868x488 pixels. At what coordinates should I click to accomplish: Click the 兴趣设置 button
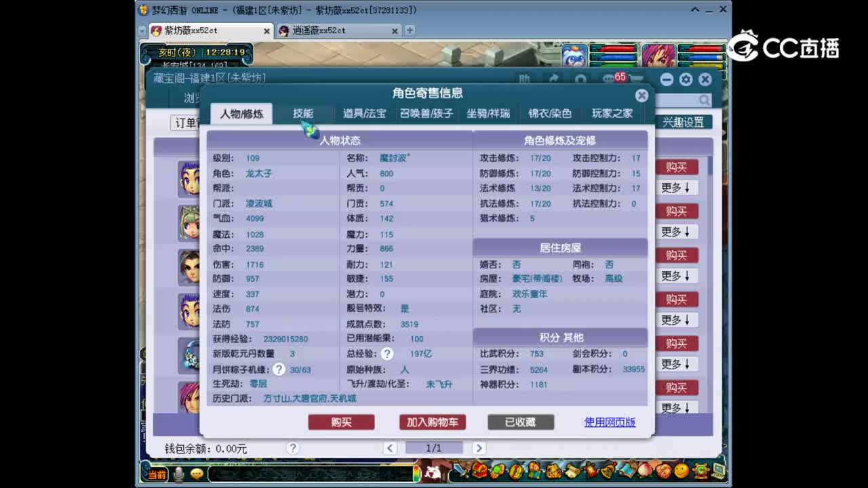[683, 123]
